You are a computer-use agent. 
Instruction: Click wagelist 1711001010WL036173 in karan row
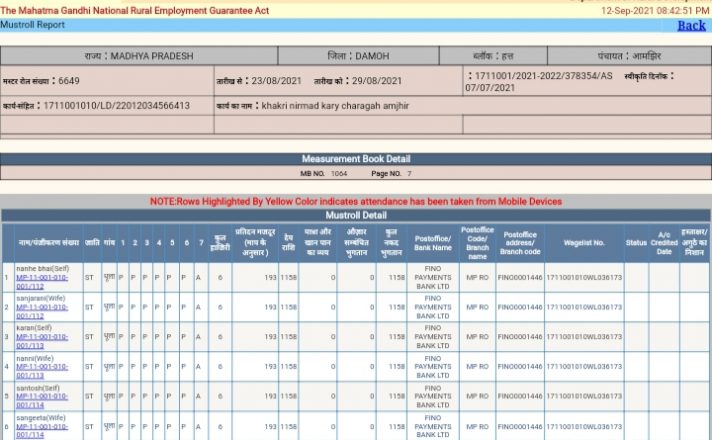(x=584, y=337)
